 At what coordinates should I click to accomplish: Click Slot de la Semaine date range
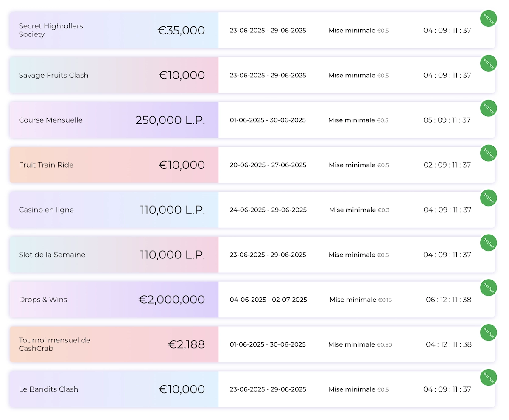tap(268, 255)
